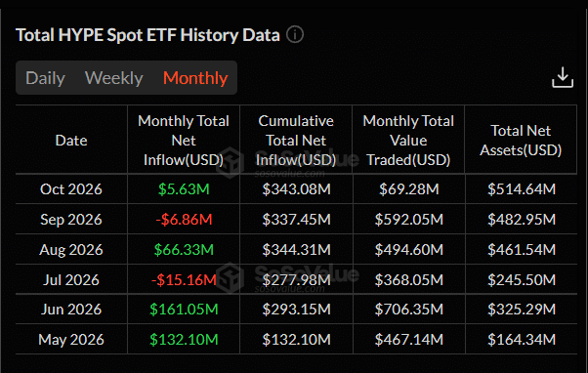
Task: Click the $164.34M net assets cell
Action: (522, 340)
